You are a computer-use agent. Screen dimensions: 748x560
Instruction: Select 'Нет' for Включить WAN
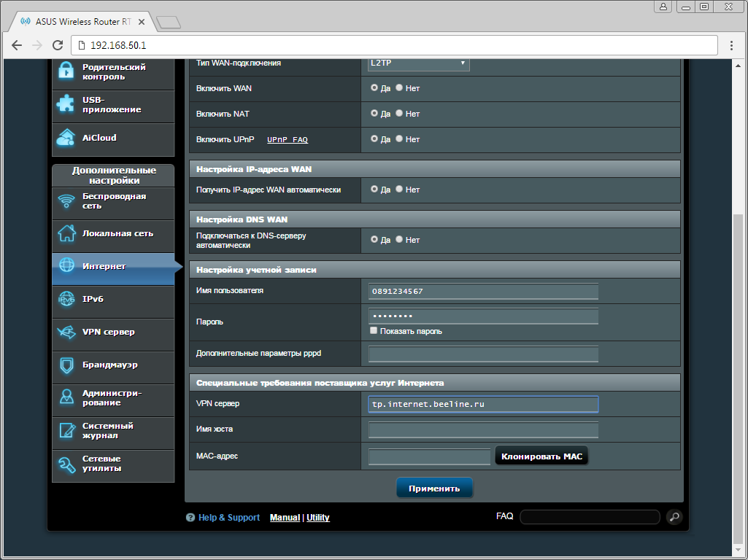(x=399, y=87)
